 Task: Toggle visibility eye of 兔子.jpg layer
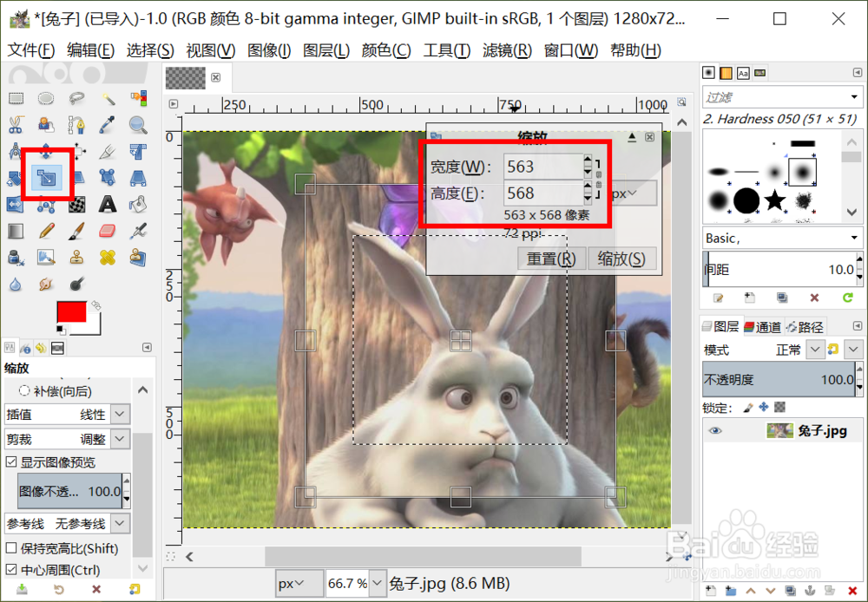pyautogui.click(x=715, y=430)
